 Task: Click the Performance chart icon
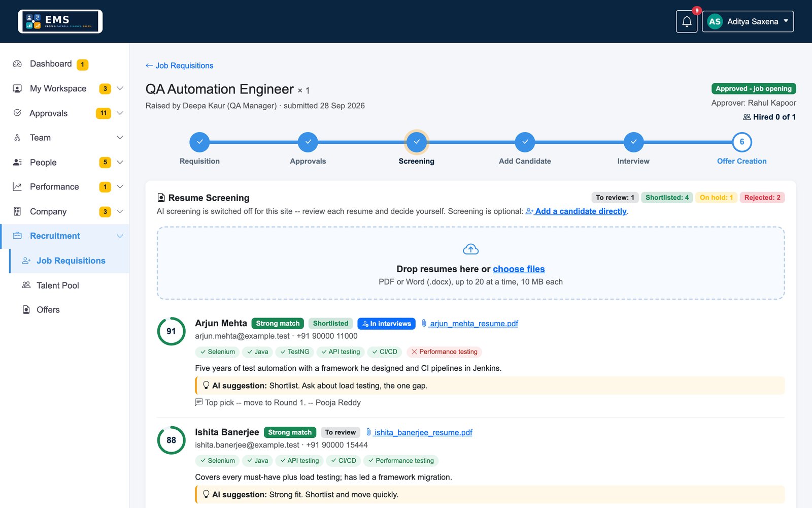click(17, 186)
